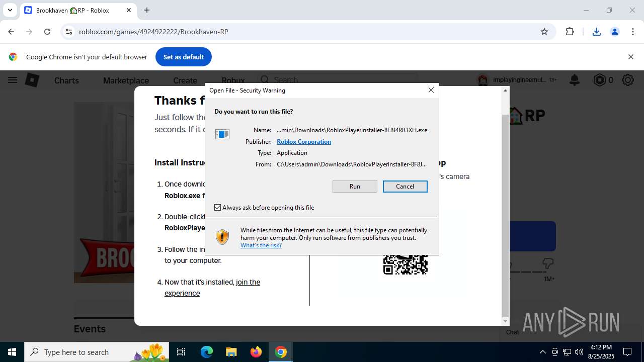Switch to Chrome on the taskbar
The image size is (644, 362).
click(x=281, y=352)
